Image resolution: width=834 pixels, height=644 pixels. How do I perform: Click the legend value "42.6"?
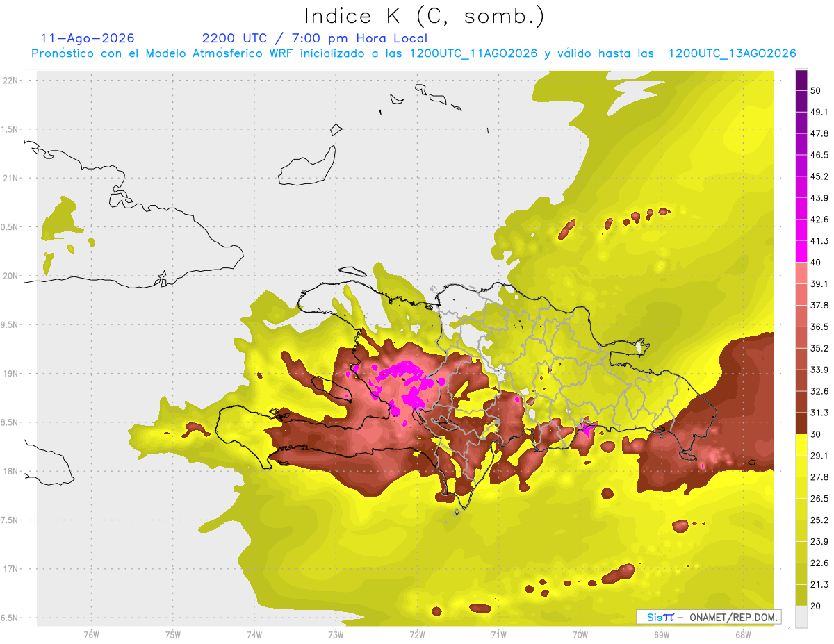tap(819, 220)
